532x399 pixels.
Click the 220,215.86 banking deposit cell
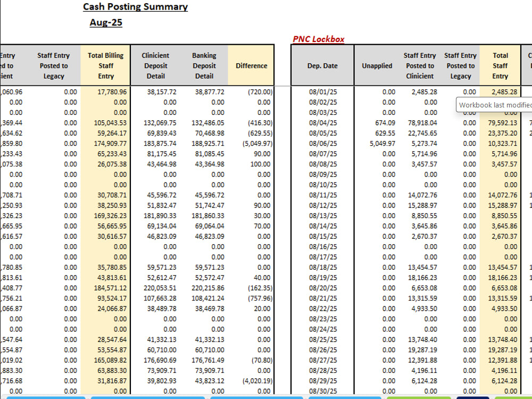click(207, 288)
